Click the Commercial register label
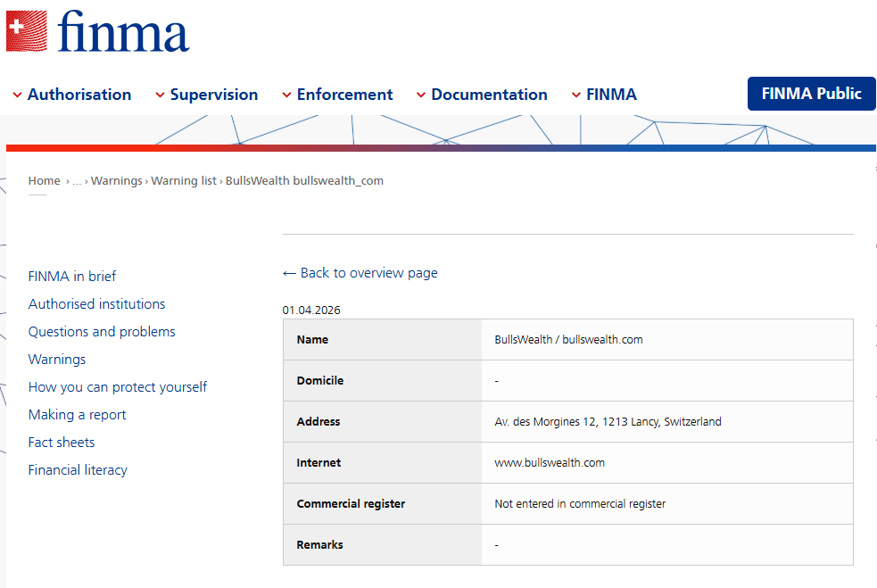Image resolution: width=877 pixels, height=588 pixels. pyautogui.click(x=351, y=503)
